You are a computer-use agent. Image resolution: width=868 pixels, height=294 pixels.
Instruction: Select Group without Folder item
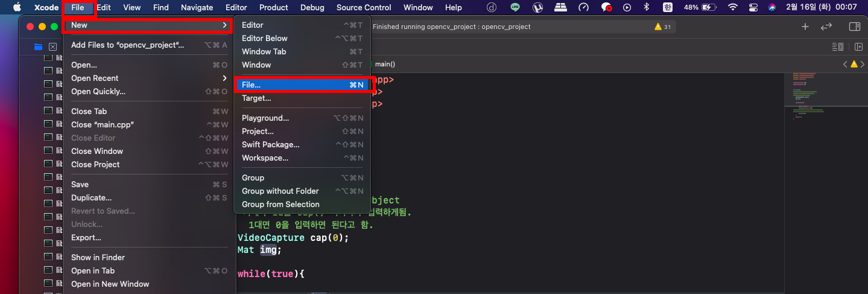point(302,191)
